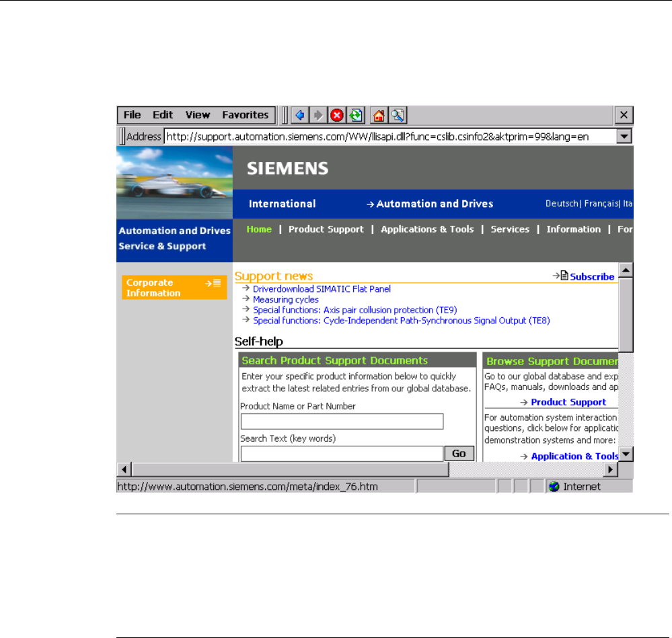672x638 pixels.
Task: Open the Automation and Drives header link
Action: (x=435, y=204)
